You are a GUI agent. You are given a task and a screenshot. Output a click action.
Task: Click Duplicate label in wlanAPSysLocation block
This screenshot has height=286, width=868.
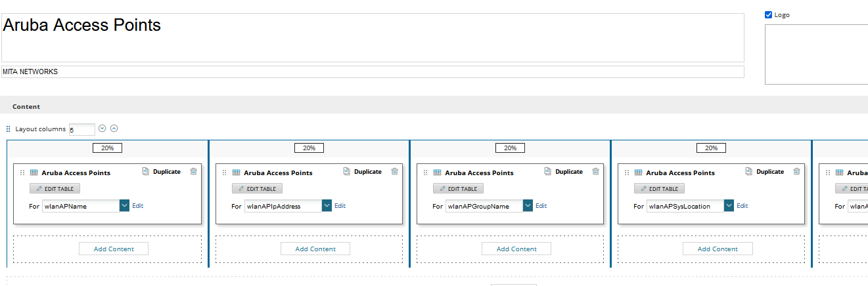pyautogui.click(x=770, y=172)
